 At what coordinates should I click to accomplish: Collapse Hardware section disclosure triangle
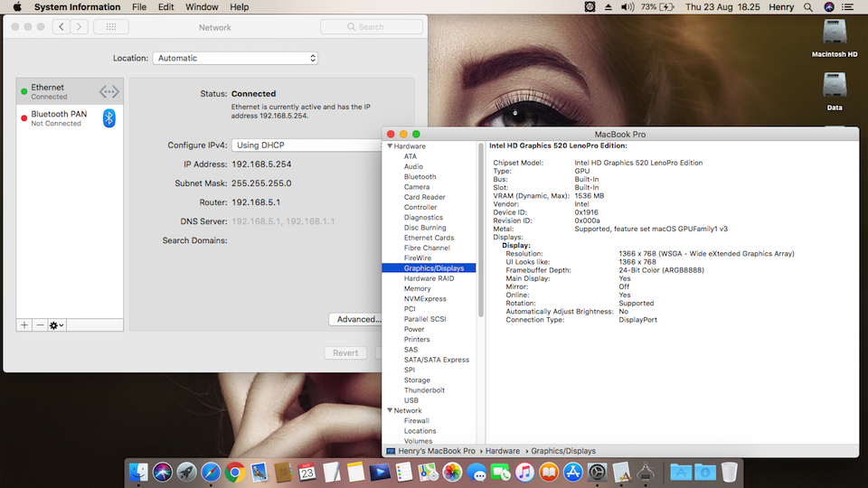(x=390, y=146)
